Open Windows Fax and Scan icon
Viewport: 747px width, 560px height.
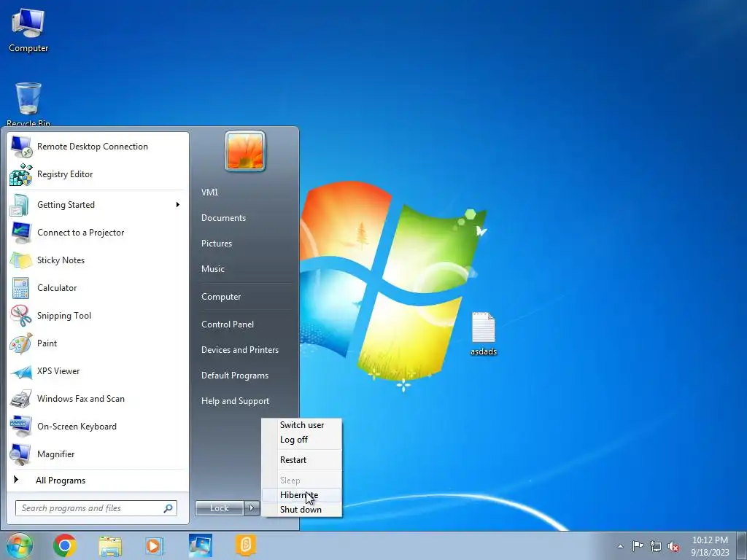21,399
